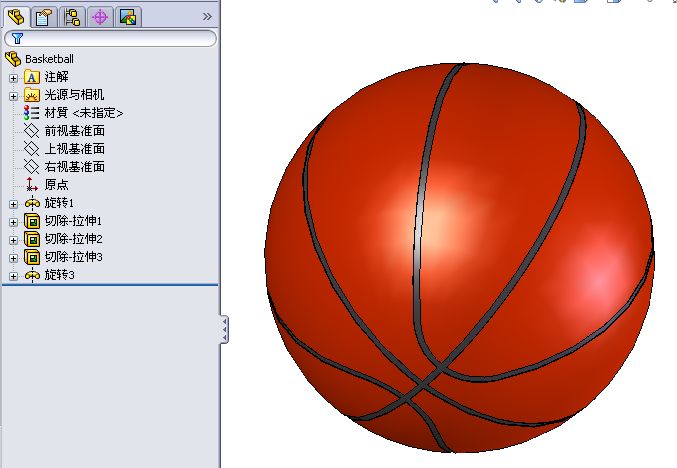Click the 旋转1 revolve icon
The height and width of the screenshot is (468, 677).
tap(32, 203)
